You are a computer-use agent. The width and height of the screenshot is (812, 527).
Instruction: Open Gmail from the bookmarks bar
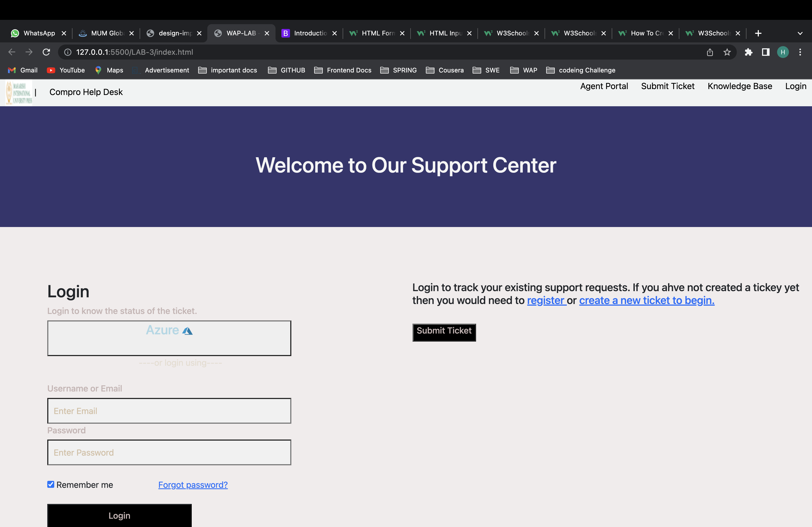(x=23, y=70)
